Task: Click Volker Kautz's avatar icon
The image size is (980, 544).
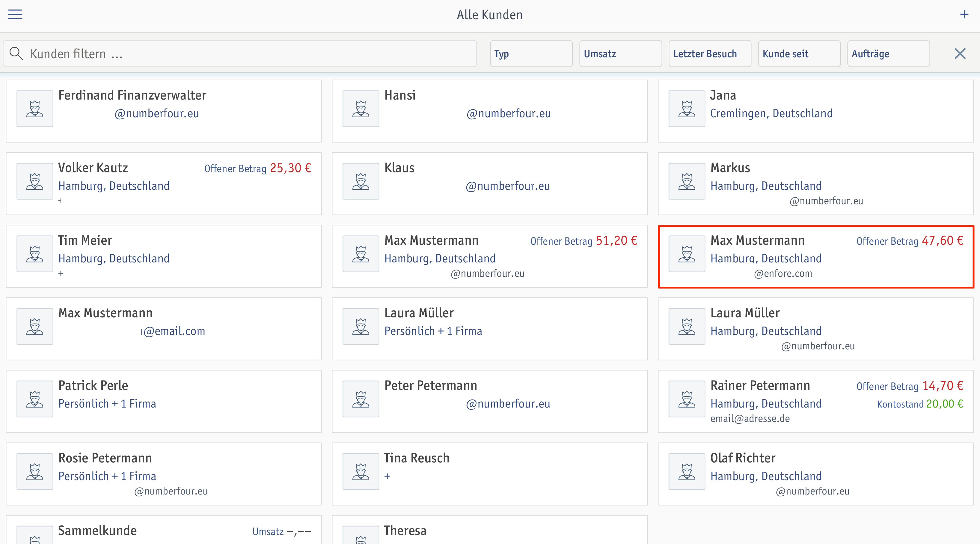Action: tap(35, 181)
